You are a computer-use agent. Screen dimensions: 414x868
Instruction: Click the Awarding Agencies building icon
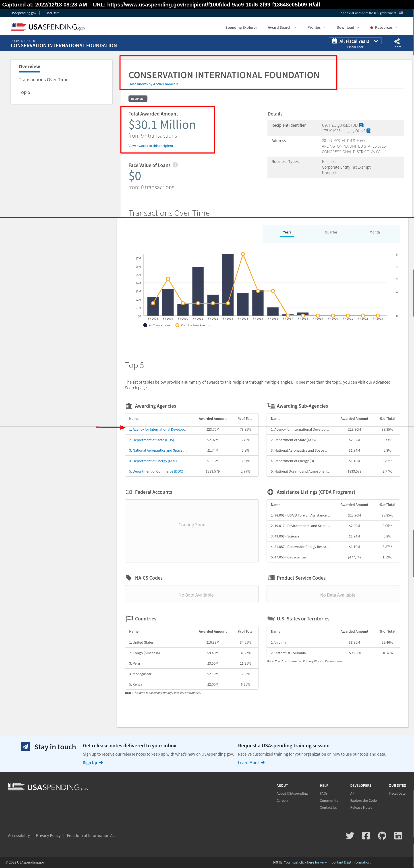pyautogui.click(x=128, y=406)
